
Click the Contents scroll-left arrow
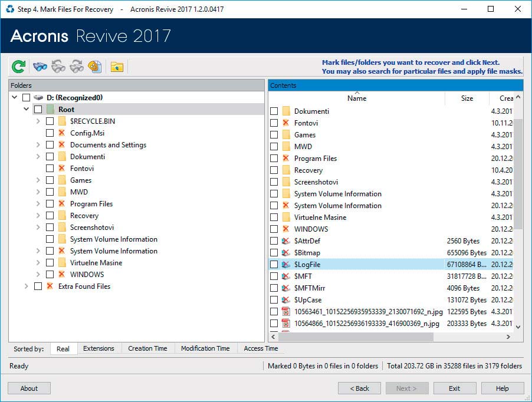coord(274,337)
